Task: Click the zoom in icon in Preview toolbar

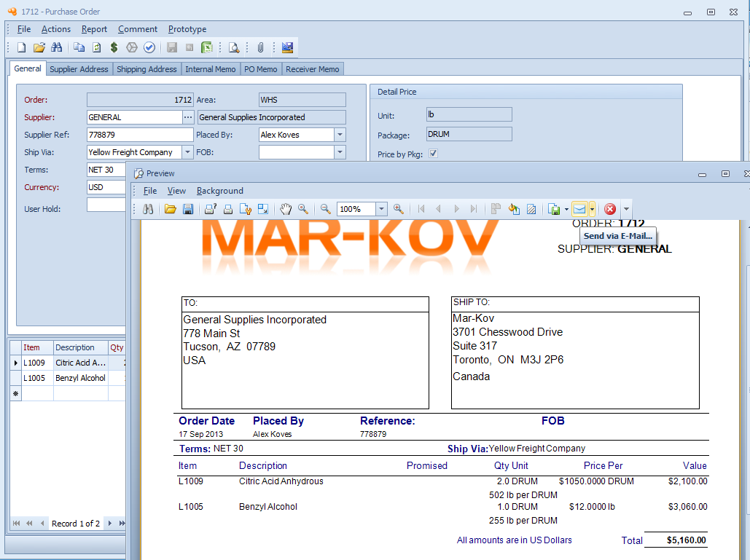Action: point(398,209)
